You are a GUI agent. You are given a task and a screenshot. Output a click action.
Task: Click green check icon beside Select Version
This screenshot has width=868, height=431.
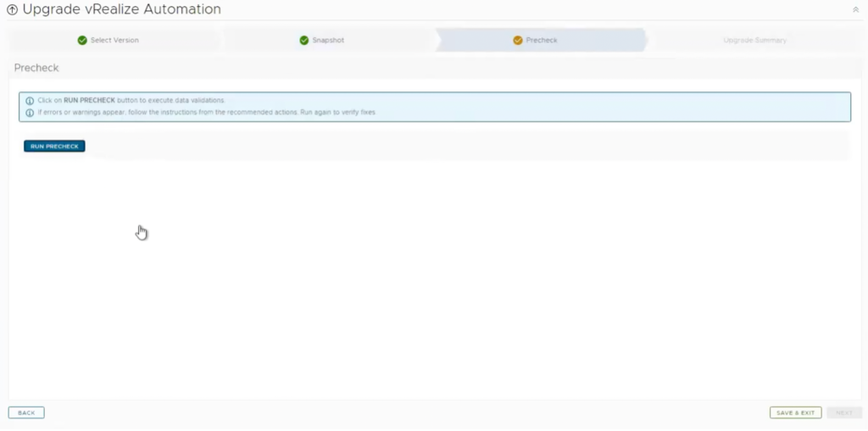coord(82,41)
